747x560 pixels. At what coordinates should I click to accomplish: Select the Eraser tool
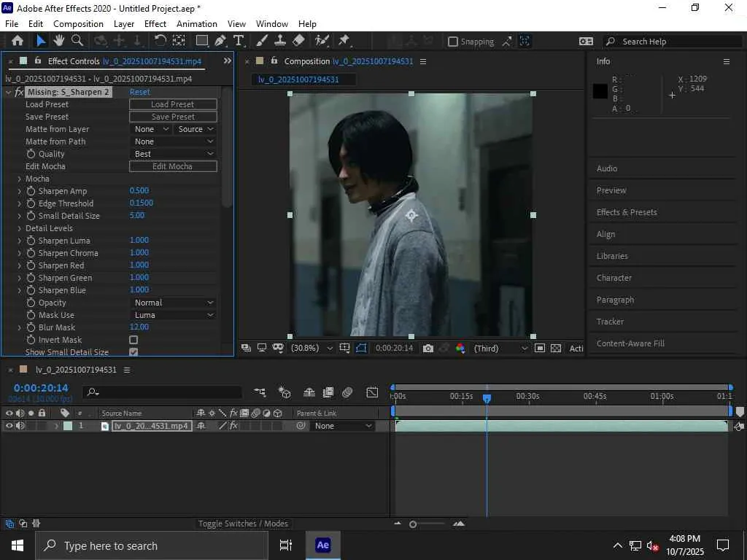point(298,42)
